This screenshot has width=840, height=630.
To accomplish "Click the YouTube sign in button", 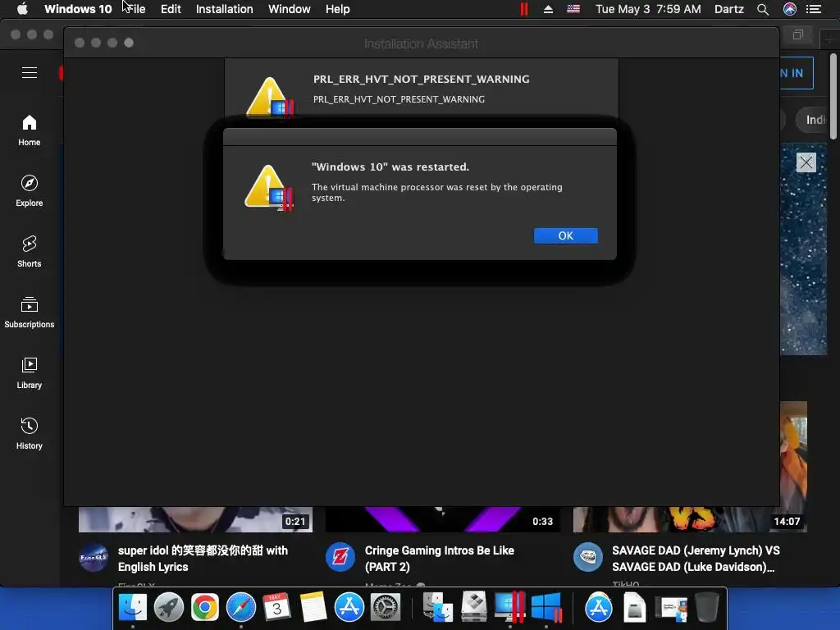I will [797, 73].
